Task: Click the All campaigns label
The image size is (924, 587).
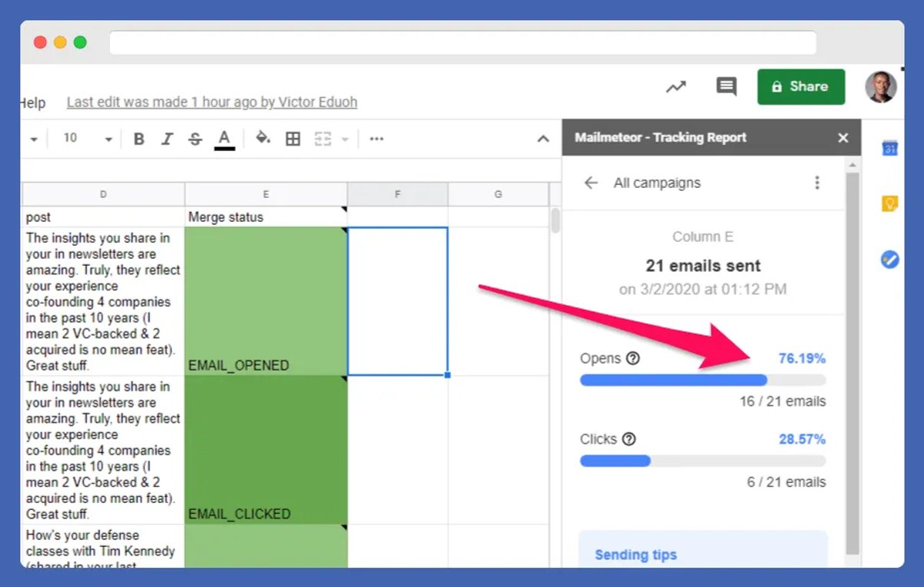Action: (657, 183)
